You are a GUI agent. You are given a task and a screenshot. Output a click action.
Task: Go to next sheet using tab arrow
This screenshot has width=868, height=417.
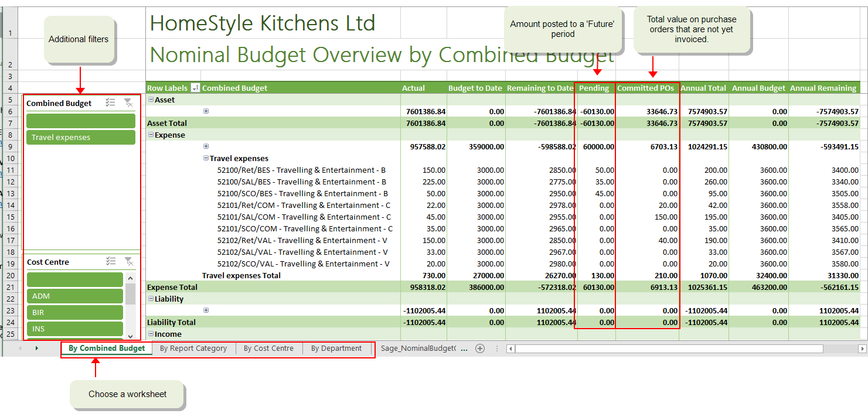(x=36, y=348)
